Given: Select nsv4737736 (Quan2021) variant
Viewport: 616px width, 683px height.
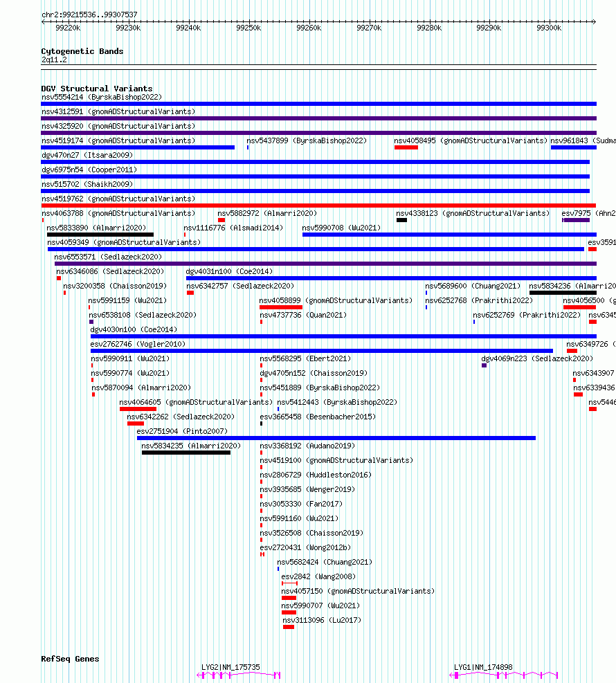Looking at the screenshot, I should coord(303,315).
